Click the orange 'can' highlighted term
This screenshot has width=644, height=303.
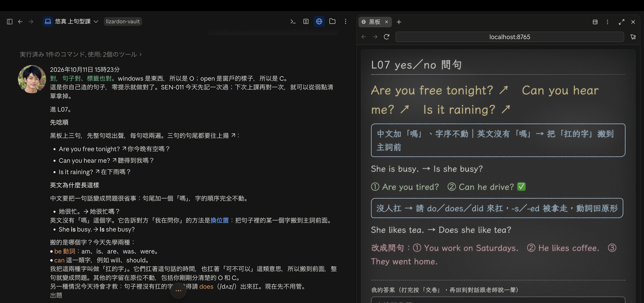click(59, 260)
